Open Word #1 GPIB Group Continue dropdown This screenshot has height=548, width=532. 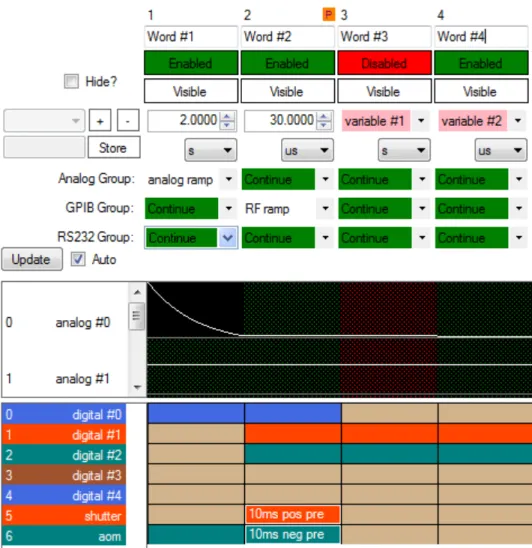[229, 209]
